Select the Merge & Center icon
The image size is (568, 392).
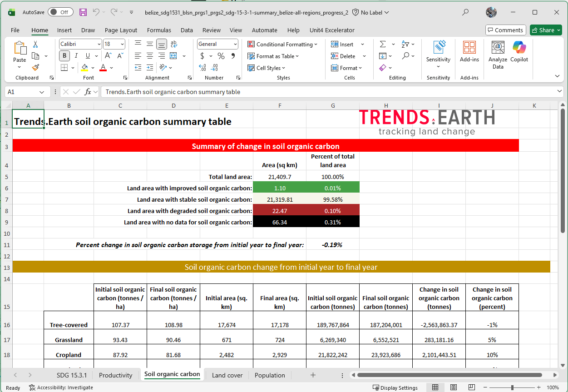tap(173, 56)
